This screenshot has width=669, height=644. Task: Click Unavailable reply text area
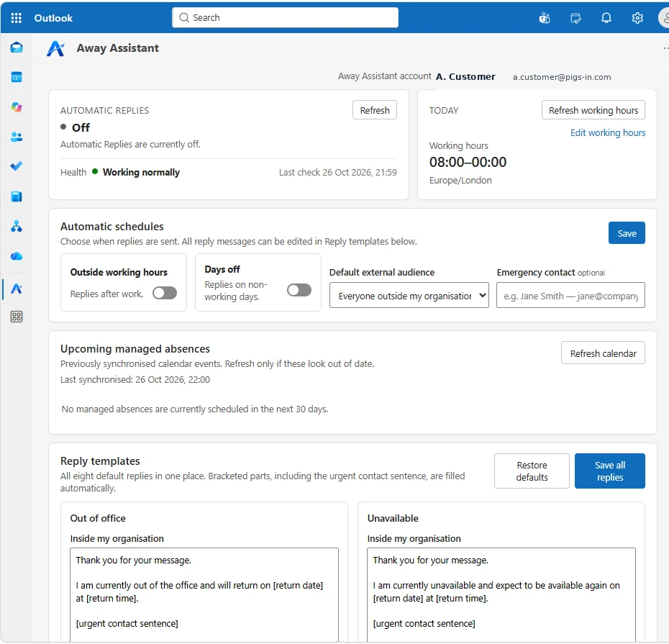501,595
